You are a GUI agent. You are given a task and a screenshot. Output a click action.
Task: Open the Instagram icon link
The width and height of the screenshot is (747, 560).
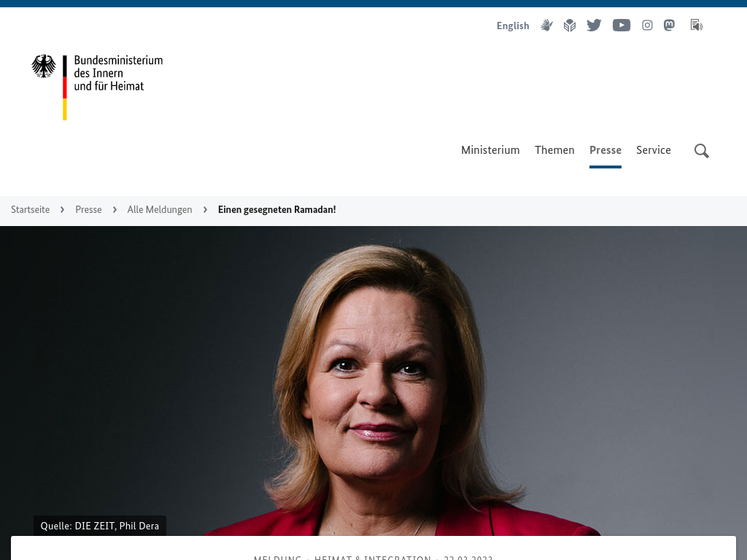coord(647,26)
